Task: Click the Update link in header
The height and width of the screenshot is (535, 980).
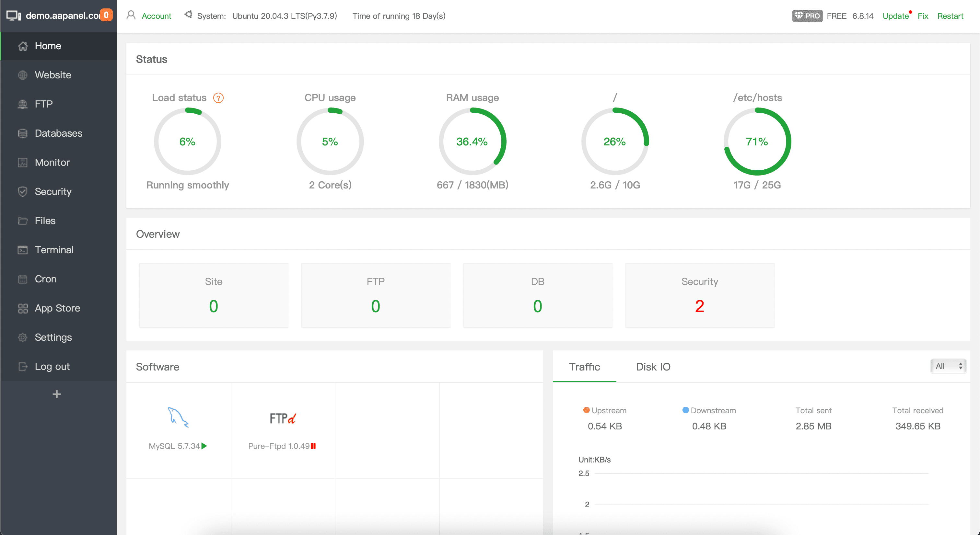Action: coord(895,16)
